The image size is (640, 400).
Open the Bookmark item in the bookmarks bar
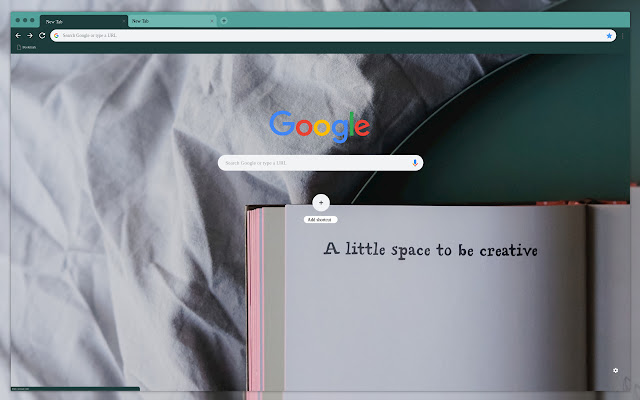[x=27, y=47]
